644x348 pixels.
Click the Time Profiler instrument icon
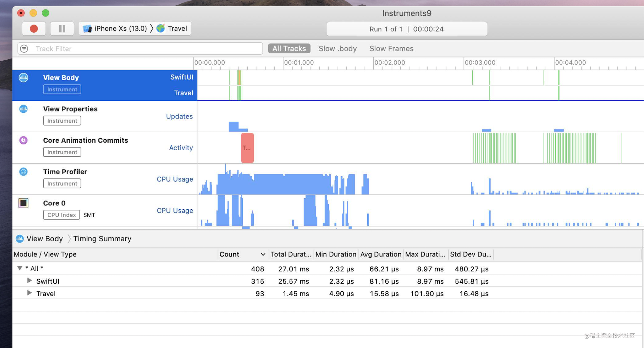pos(23,171)
